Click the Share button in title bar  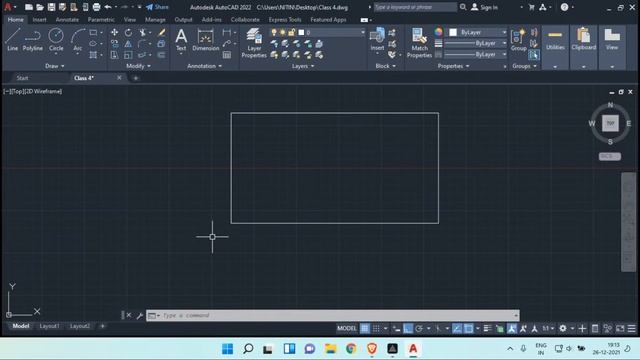point(157,7)
